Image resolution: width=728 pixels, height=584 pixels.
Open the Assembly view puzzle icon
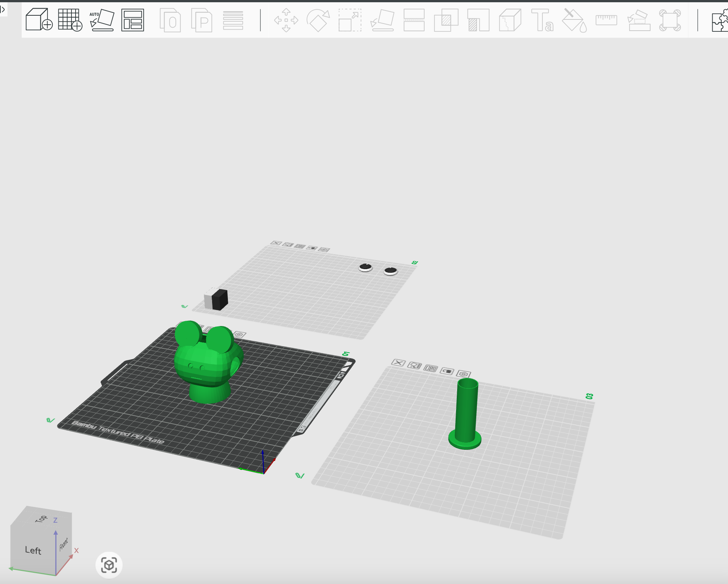pos(720,20)
